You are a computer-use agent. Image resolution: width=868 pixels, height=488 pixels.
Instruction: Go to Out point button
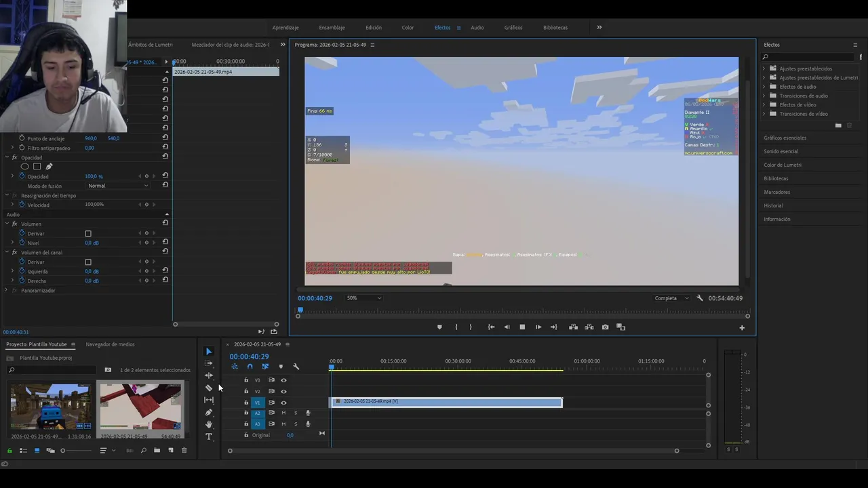[554, 327]
